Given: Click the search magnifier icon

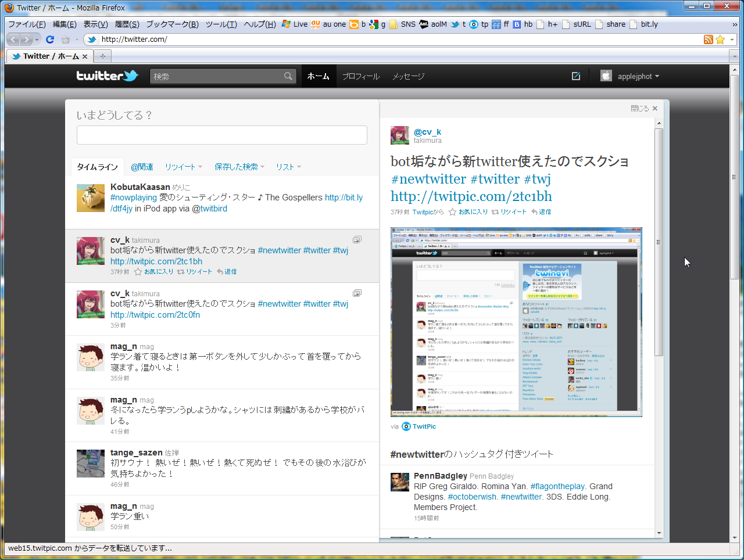Looking at the screenshot, I should click(288, 76).
